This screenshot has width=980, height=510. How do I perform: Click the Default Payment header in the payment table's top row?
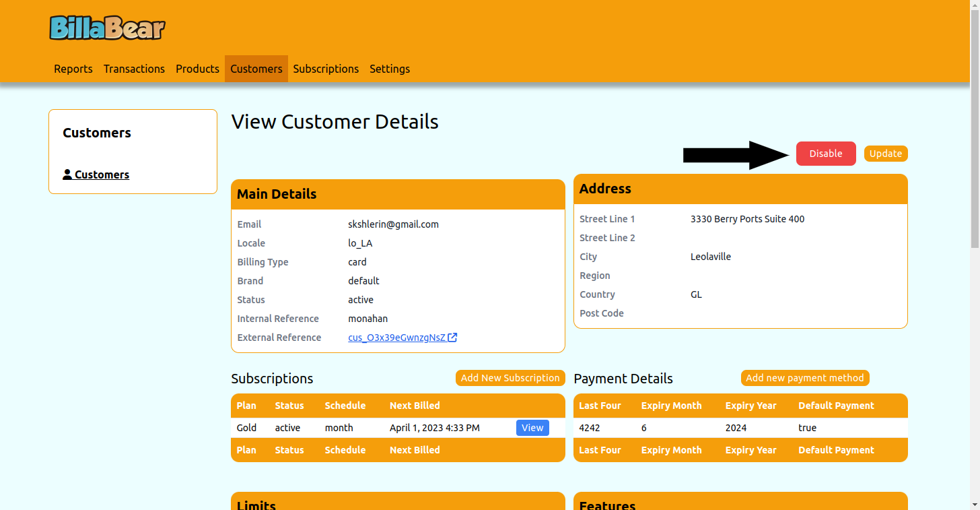point(836,406)
